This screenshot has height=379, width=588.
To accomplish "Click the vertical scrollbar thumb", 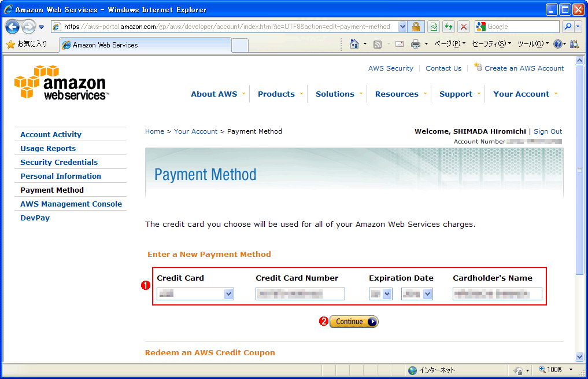I will point(580,170).
